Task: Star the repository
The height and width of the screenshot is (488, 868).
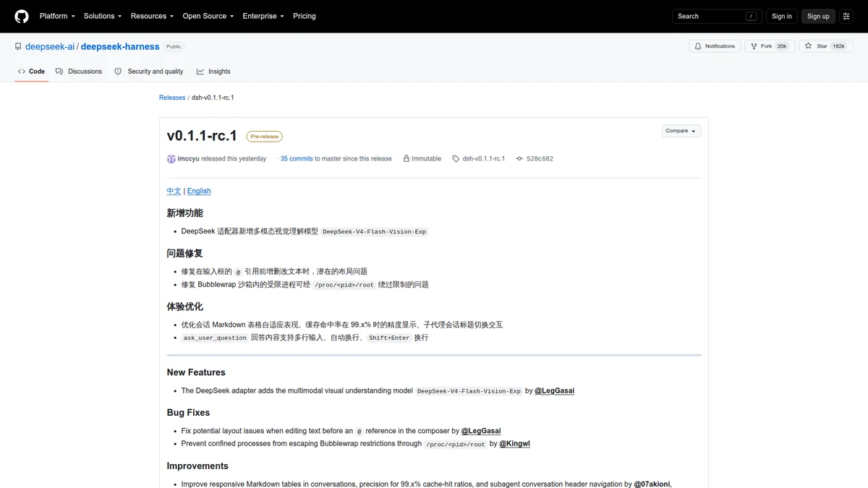Action: (827, 46)
